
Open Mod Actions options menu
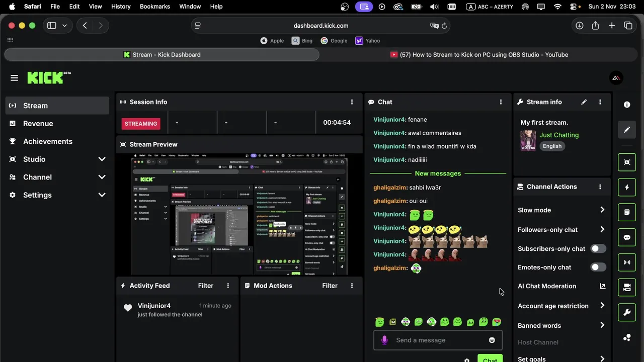click(352, 286)
